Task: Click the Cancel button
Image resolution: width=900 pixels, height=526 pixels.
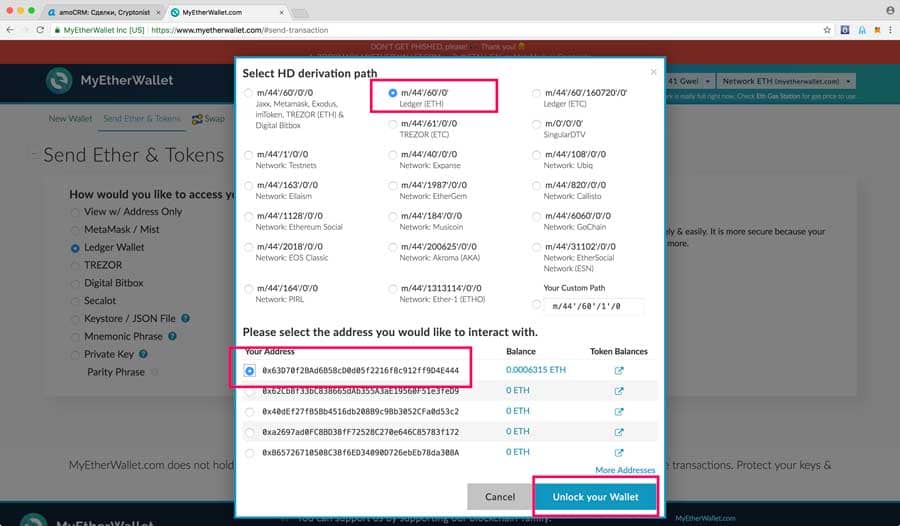Action: pyautogui.click(x=500, y=497)
